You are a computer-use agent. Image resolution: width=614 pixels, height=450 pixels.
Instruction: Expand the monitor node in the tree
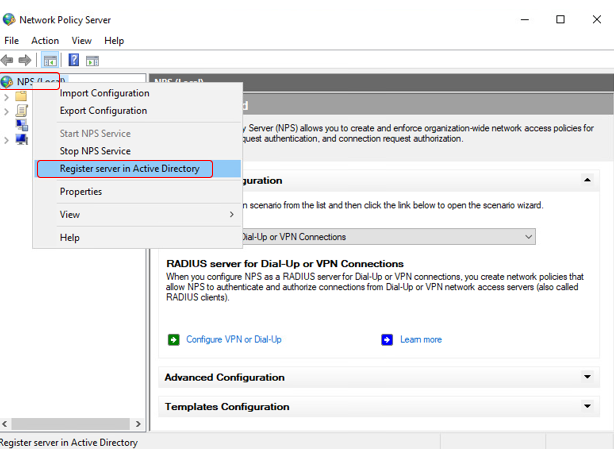pos(6,140)
